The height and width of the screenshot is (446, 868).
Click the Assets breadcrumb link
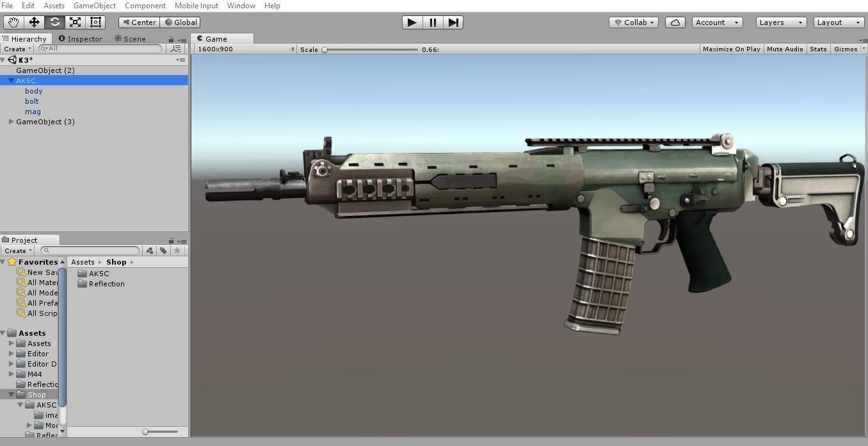point(83,262)
